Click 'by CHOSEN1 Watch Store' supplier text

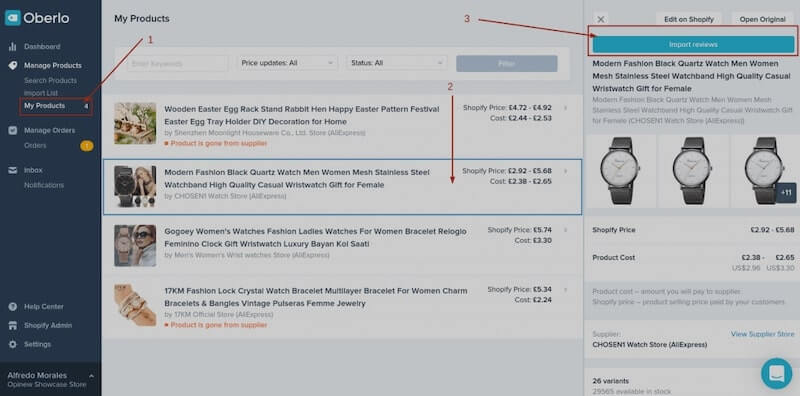(x=225, y=196)
